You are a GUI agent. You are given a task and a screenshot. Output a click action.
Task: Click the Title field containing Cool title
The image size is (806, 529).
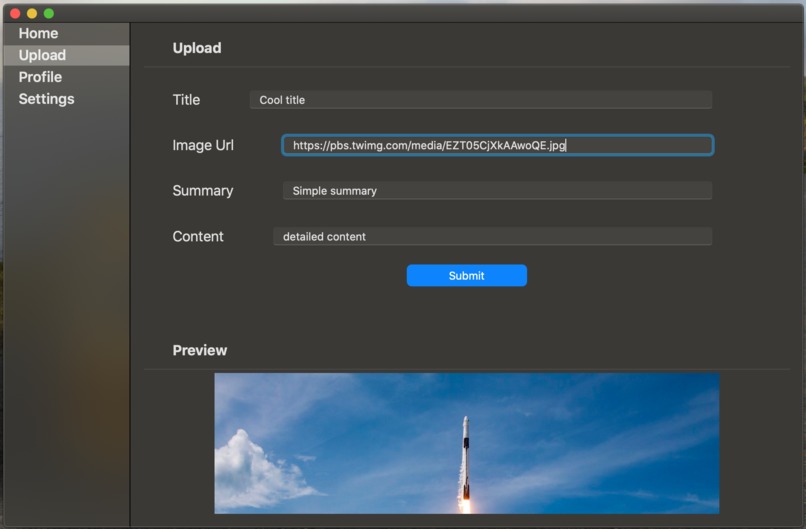click(x=481, y=100)
